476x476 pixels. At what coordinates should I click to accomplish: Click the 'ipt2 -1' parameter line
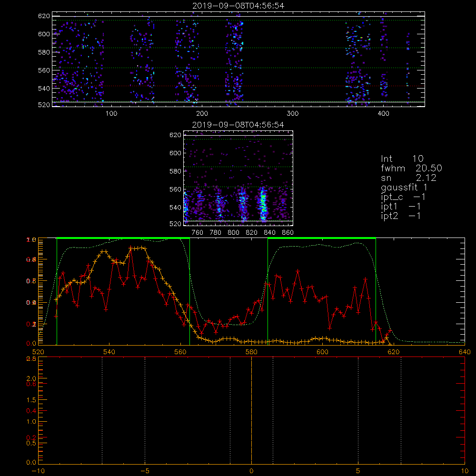[x=401, y=216]
